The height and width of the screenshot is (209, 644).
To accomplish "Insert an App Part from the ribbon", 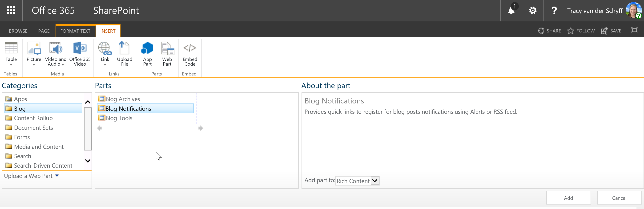I will 147,54.
